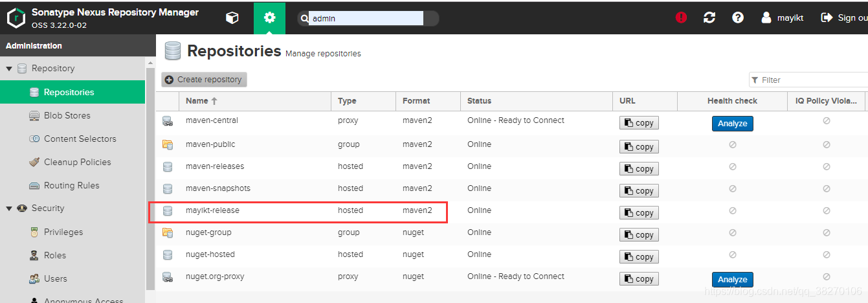Viewport: 868px width, 303px height.
Task: Click the Nexus logo hexagon
Action: coord(16,18)
